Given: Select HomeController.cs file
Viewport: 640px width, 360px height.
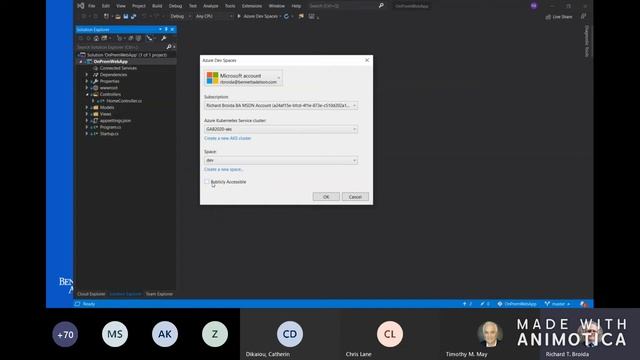Looking at the screenshot, I should pos(124,101).
